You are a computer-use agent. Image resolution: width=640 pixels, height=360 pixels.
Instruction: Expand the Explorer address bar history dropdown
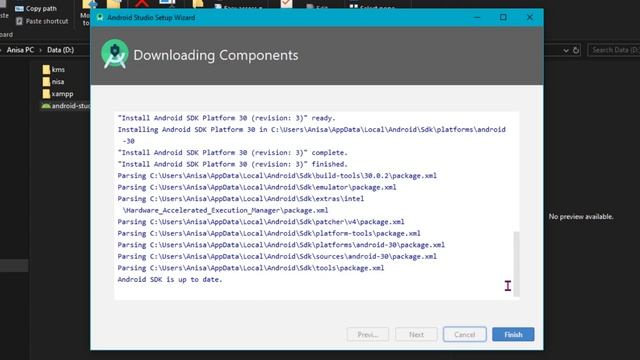click(x=566, y=50)
